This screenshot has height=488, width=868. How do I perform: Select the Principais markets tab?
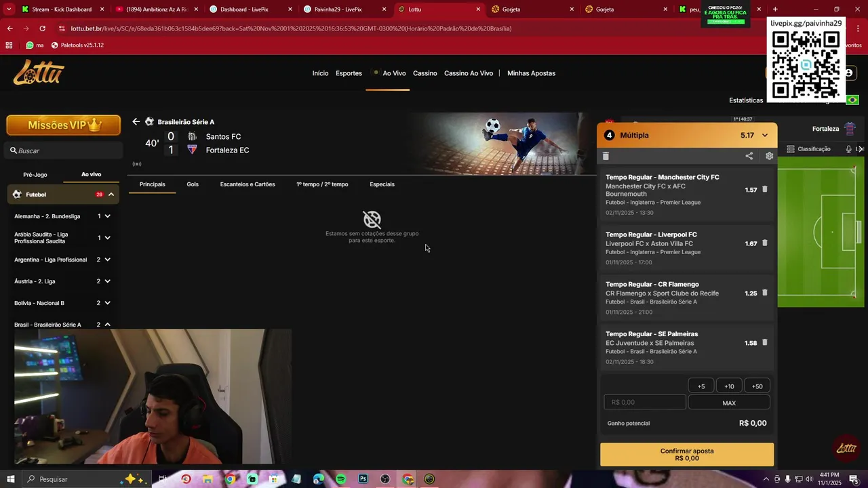click(x=152, y=184)
